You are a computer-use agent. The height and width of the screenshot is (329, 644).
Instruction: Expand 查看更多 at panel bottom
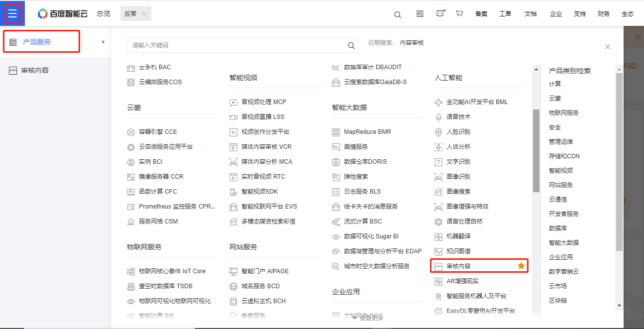368,318
